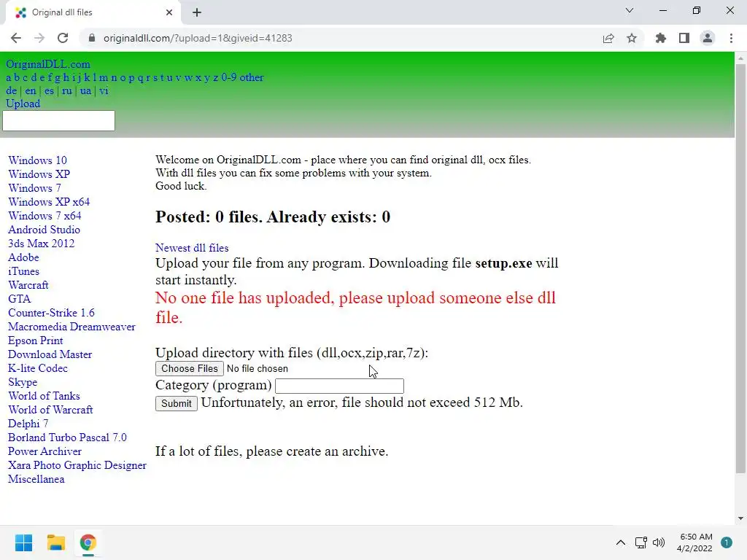Click the Chrome taskbar icon
The width and height of the screenshot is (747, 560).
click(88, 542)
